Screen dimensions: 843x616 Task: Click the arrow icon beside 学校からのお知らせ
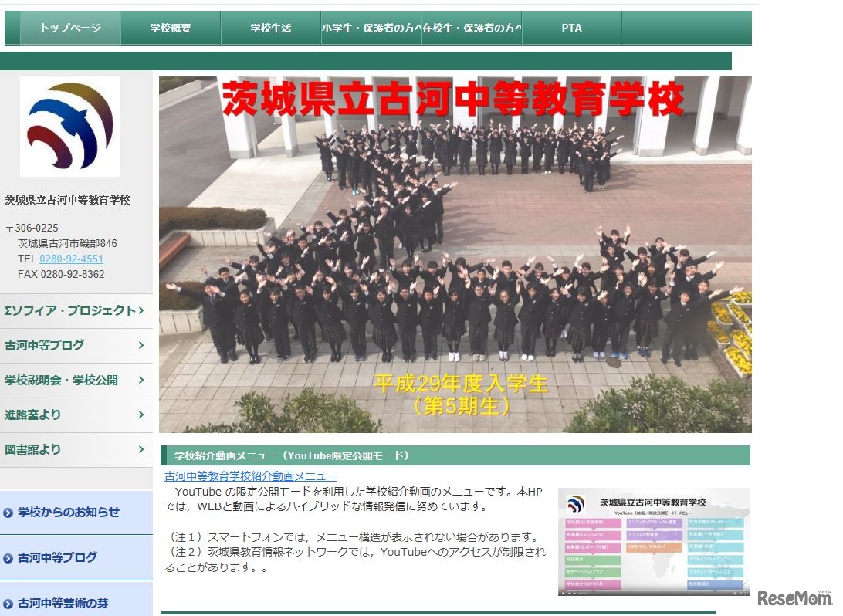(8, 513)
